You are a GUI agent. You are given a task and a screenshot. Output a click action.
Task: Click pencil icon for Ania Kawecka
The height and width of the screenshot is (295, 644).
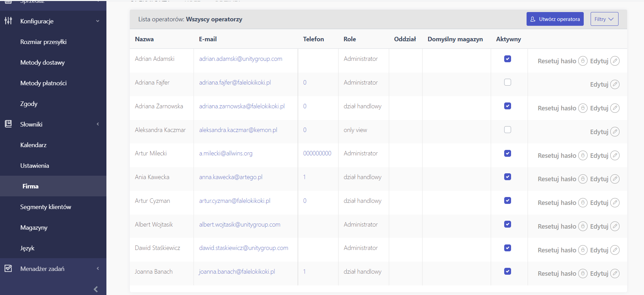pos(615,179)
